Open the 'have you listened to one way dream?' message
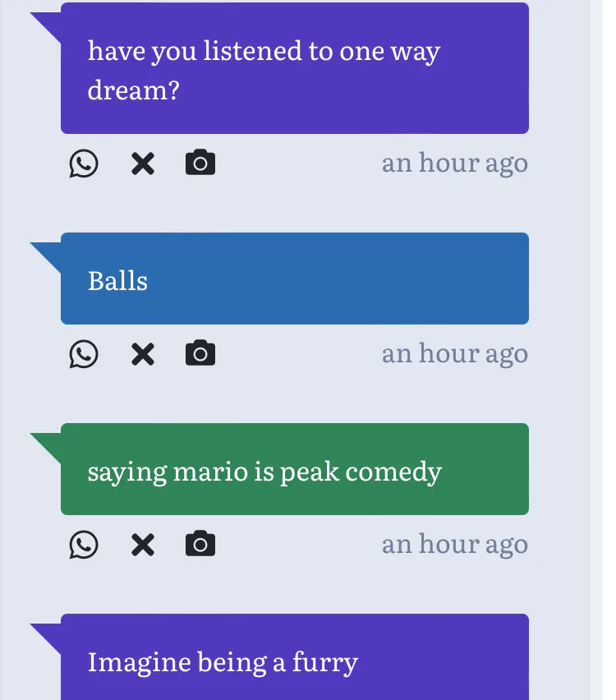This screenshot has height=700, width=616. [x=294, y=69]
